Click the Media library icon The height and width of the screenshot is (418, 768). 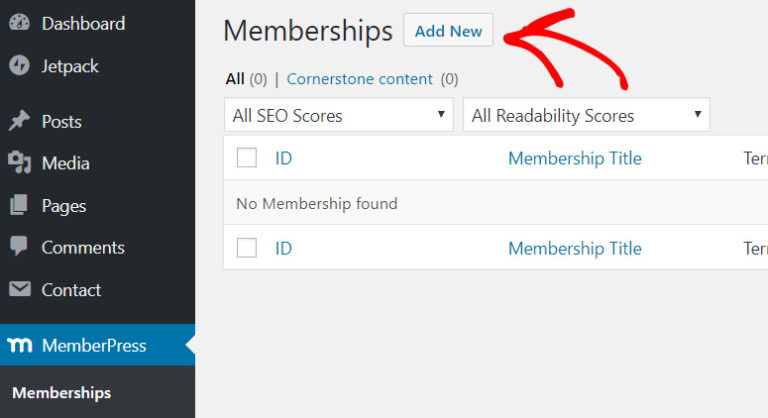point(19,163)
